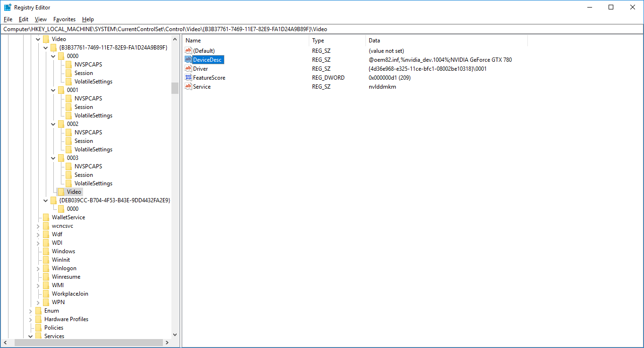
Task: Click the WalletService folder icon
Action: point(46,217)
